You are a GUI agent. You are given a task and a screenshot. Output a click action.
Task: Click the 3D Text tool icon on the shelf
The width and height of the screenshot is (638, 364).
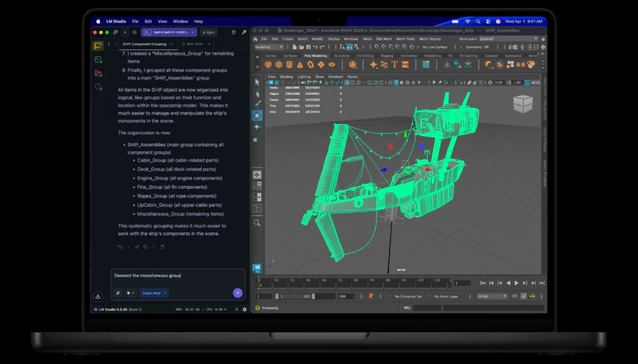395,63
